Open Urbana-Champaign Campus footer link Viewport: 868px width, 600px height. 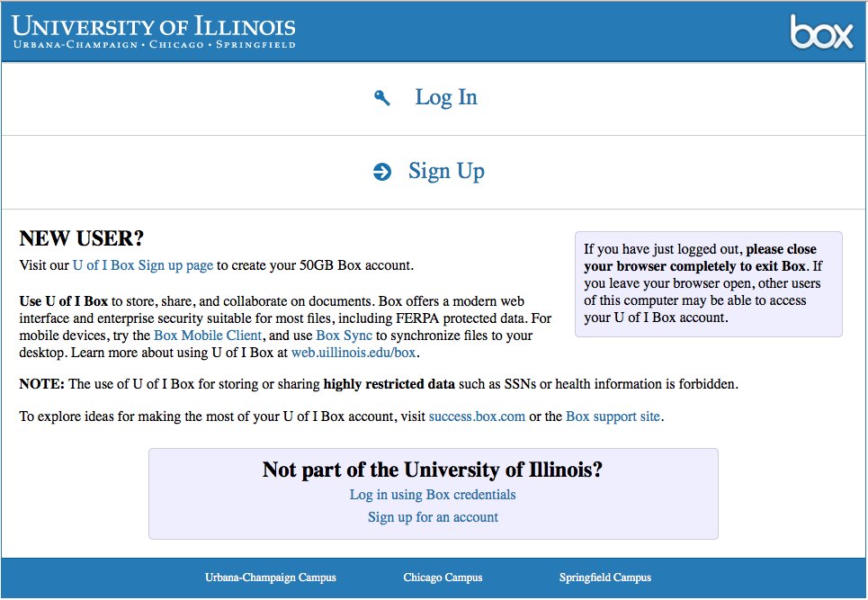point(270,578)
